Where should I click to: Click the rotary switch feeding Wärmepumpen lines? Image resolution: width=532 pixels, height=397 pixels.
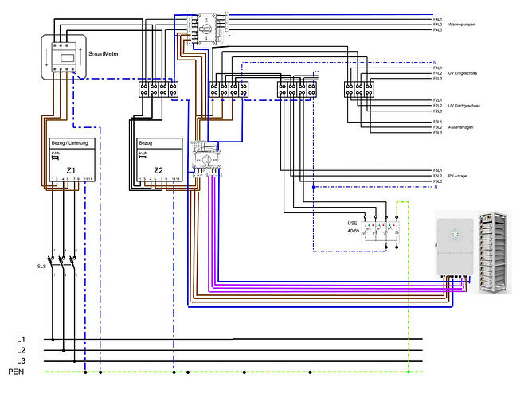pos(206,29)
